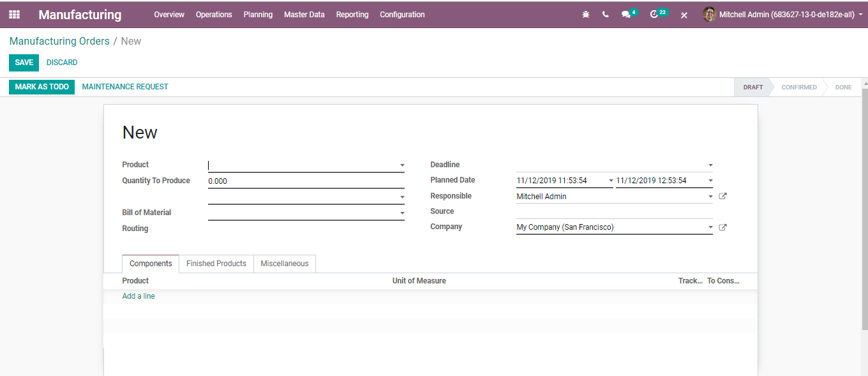Viewport: 868px width, 376px height.
Task: Open the Reporting menu
Action: click(x=352, y=15)
